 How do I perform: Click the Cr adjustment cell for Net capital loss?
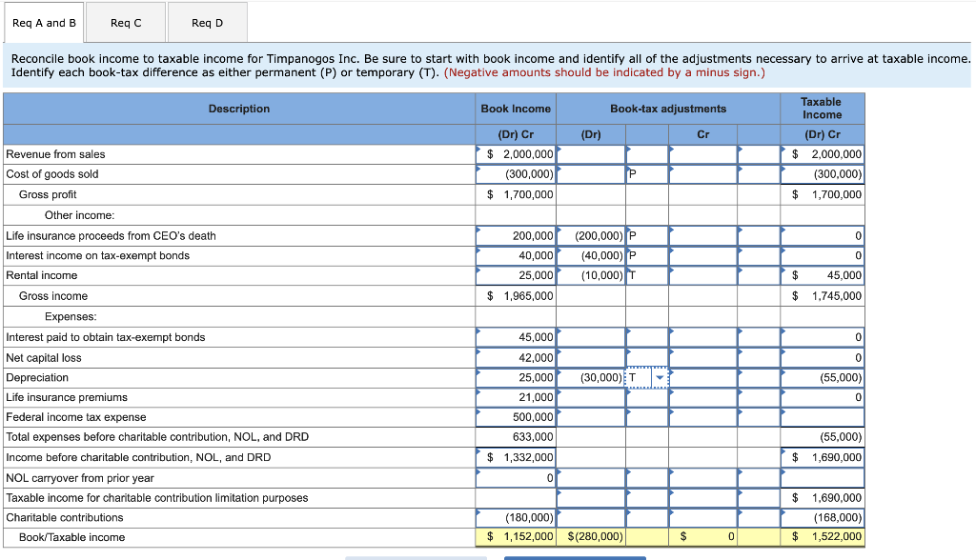tap(702, 357)
